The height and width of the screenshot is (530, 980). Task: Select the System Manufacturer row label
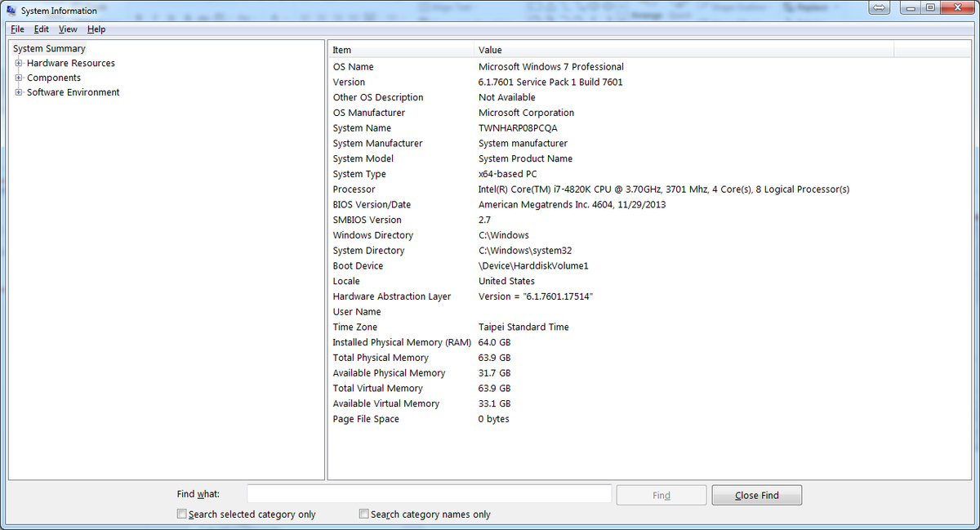(x=377, y=144)
